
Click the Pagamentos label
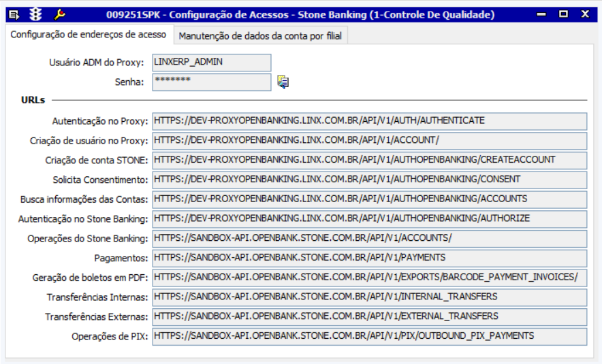point(121,258)
